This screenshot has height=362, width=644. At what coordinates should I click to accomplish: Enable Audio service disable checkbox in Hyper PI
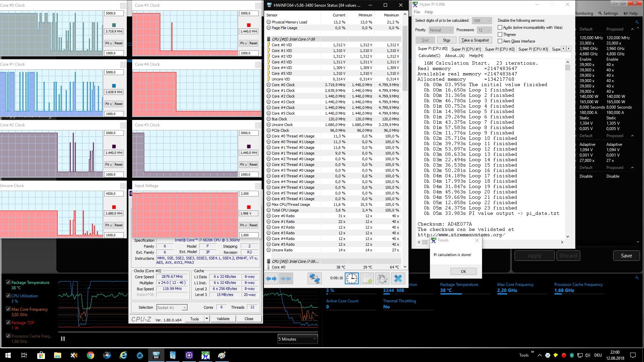(x=500, y=27)
